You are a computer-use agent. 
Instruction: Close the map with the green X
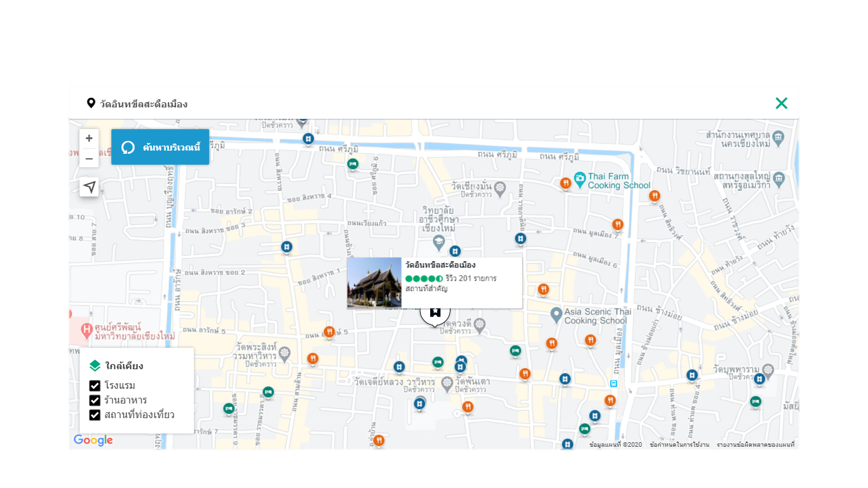pyautogui.click(x=782, y=103)
